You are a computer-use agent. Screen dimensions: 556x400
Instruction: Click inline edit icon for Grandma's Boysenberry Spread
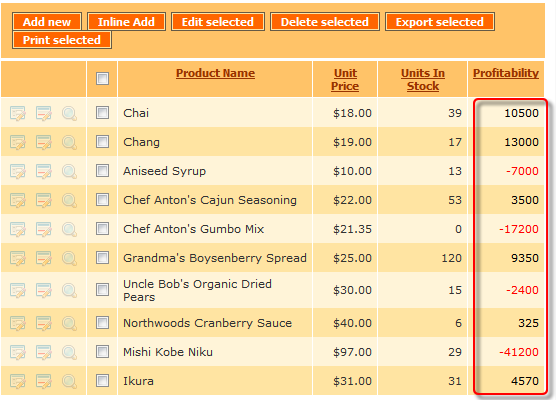pos(44,259)
